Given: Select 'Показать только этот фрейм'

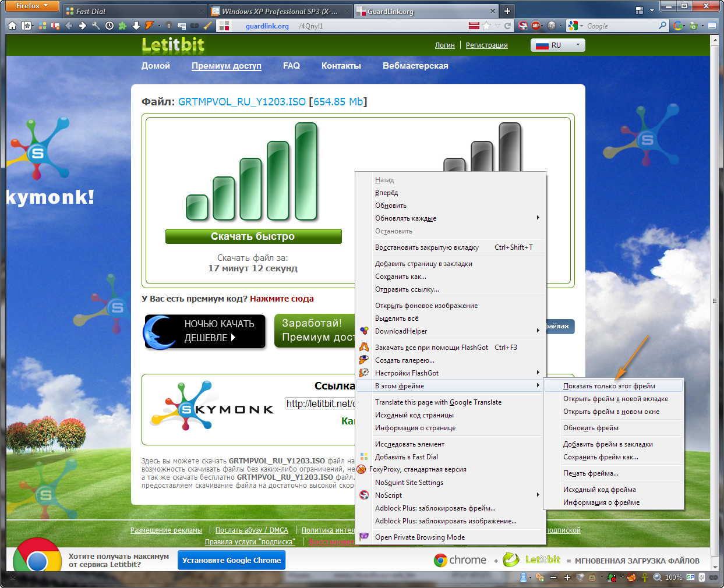Looking at the screenshot, I should pos(614,386).
